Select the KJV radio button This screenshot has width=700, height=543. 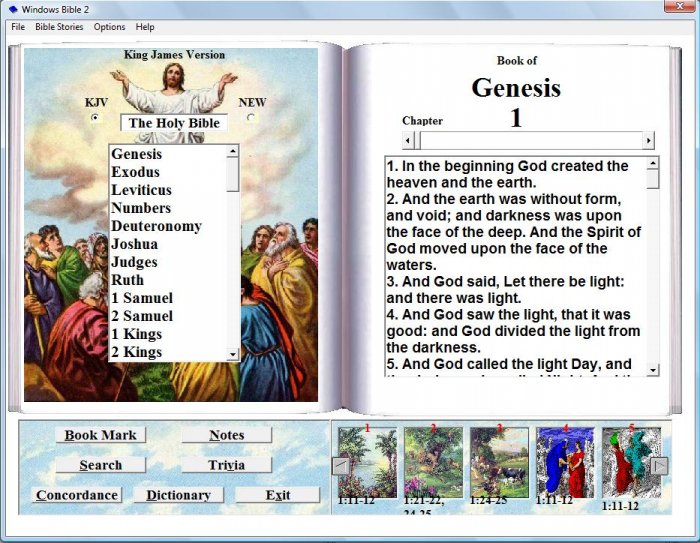95,117
